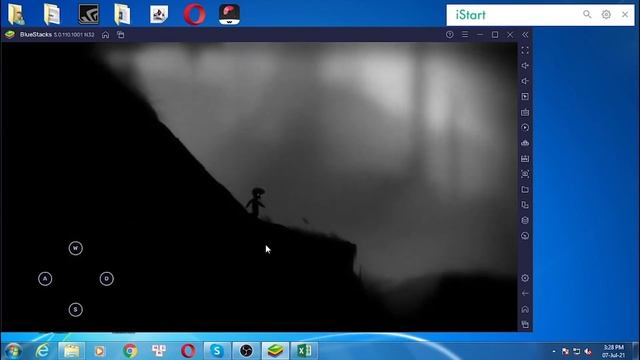Open the white game icon on desktop
The height and width of the screenshot is (360, 640).
pyautogui.click(x=159, y=14)
